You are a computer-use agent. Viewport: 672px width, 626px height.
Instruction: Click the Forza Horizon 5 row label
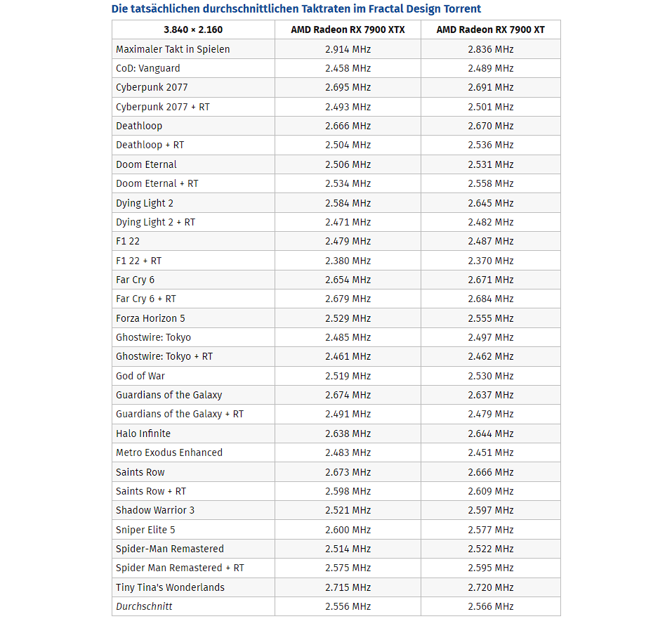pyautogui.click(x=150, y=318)
